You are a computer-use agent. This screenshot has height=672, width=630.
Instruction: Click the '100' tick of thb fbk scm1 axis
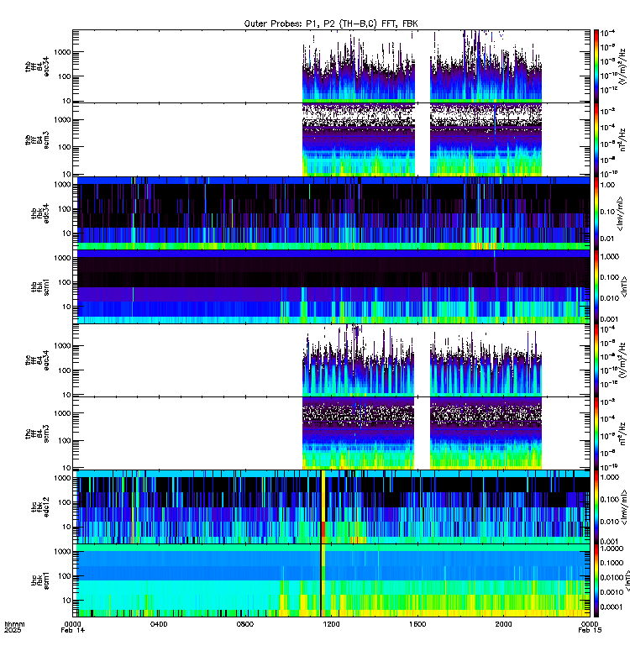65,282
